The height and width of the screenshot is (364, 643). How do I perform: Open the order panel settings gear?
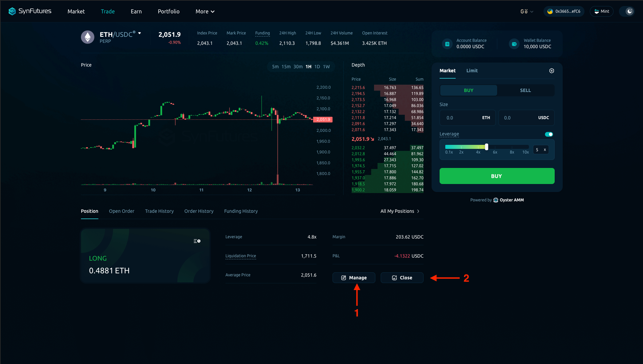pyautogui.click(x=551, y=71)
